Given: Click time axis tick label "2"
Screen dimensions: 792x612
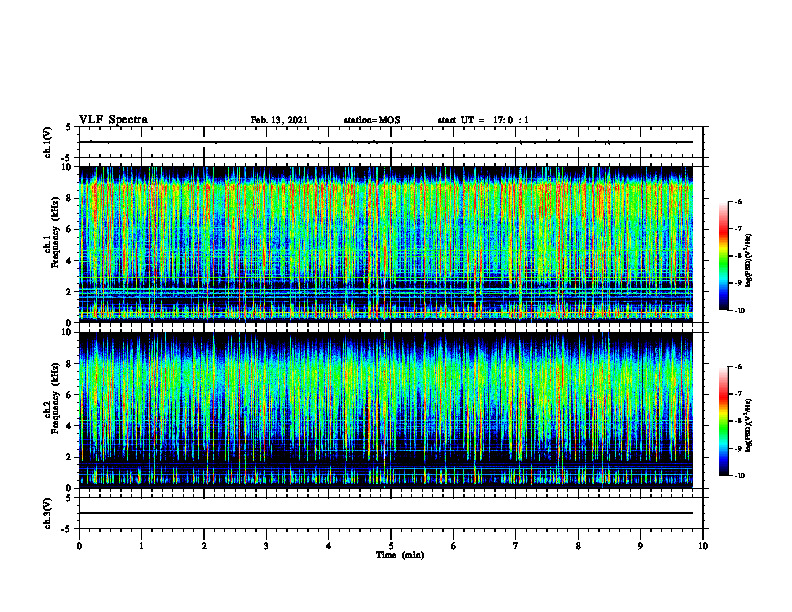Looking at the screenshot, I should pos(204,546).
